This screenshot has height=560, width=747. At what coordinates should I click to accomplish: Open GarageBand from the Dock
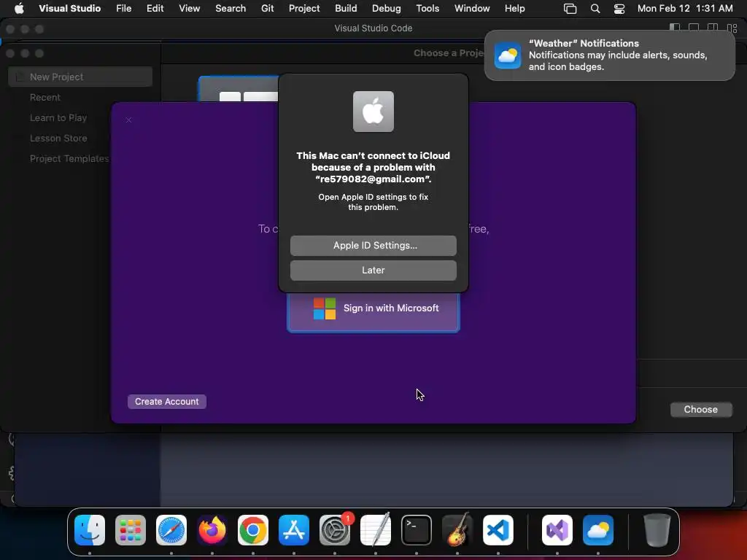click(457, 530)
